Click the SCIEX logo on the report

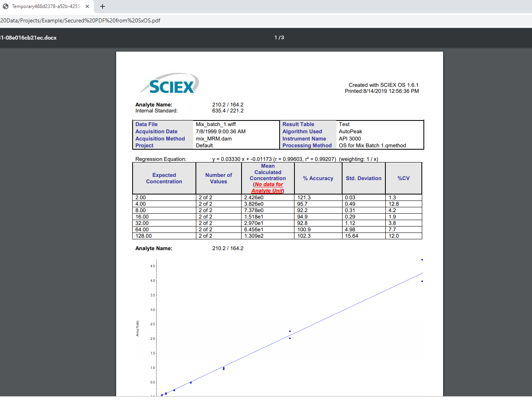point(170,84)
